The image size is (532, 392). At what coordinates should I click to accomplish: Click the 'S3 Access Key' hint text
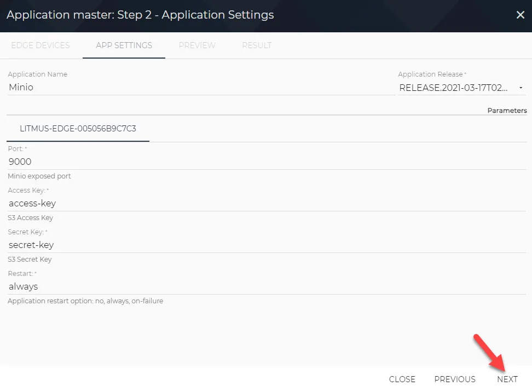click(31, 217)
